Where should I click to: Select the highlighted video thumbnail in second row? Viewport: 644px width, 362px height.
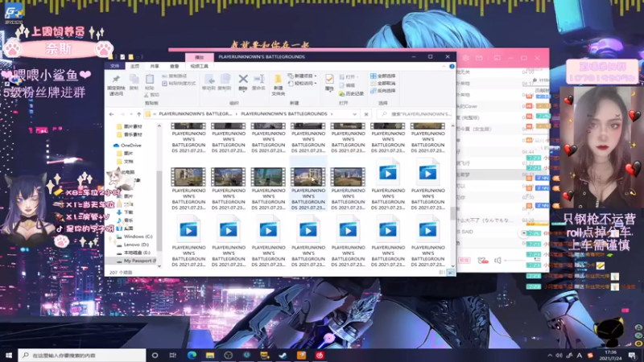pyautogui.click(x=308, y=177)
